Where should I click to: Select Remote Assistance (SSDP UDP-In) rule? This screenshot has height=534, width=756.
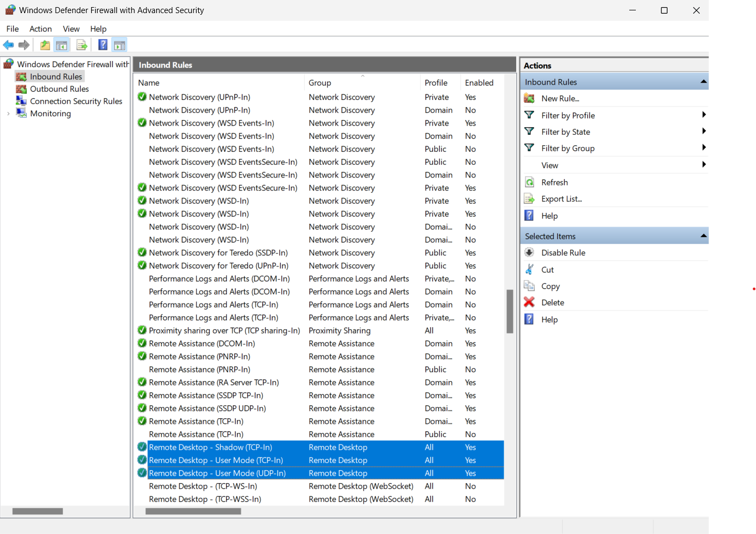[x=320, y=408]
